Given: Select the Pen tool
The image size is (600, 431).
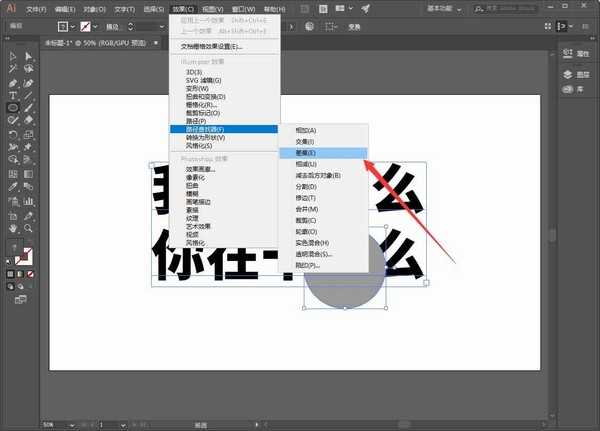Looking at the screenshot, I should click(13, 83).
